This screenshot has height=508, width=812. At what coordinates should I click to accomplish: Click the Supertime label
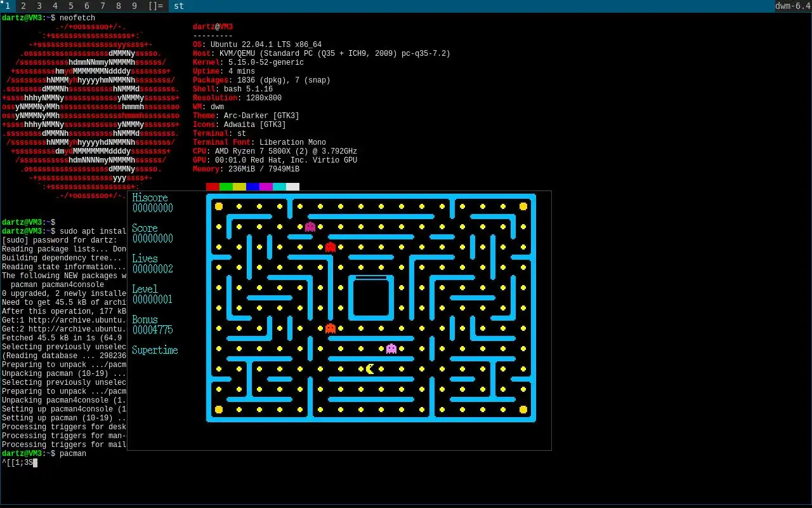pyautogui.click(x=155, y=350)
